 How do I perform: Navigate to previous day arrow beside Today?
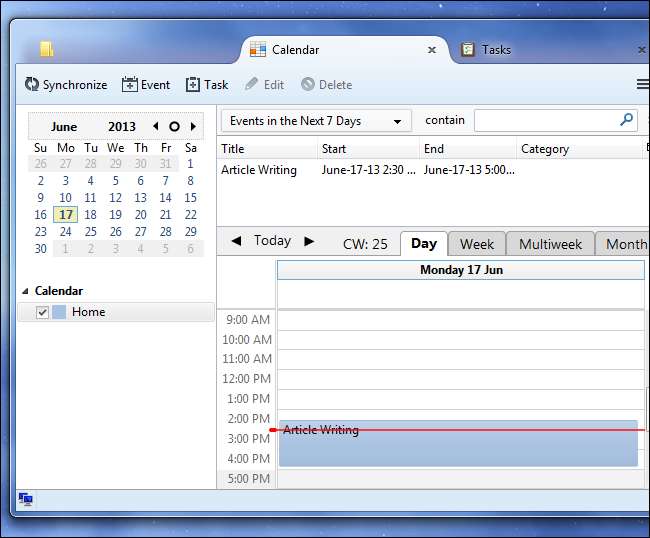[236, 241]
